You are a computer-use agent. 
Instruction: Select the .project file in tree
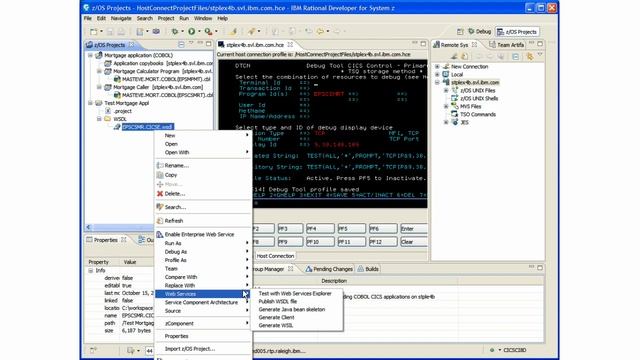(122, 111)
